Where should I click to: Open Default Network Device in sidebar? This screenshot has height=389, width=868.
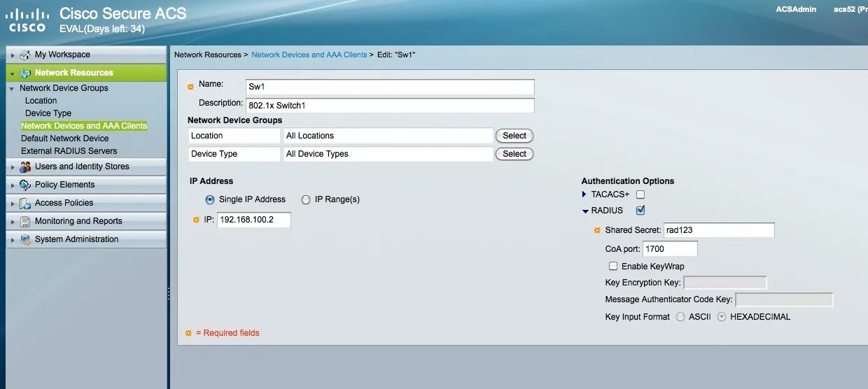[65, 139]
